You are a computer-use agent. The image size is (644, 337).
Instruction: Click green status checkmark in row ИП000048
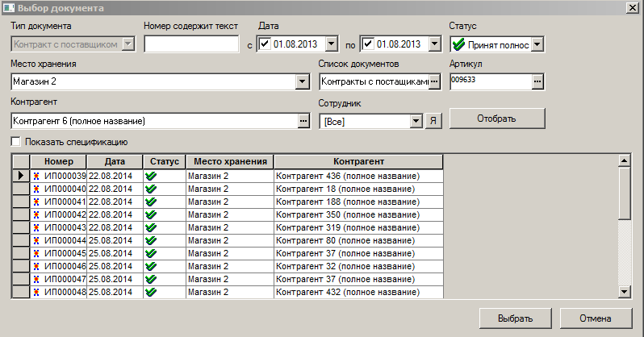coord(151,293)
